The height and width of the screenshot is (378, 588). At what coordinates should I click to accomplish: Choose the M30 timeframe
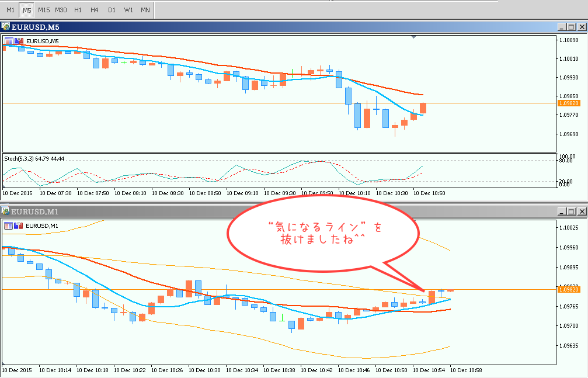pos(61,10)
